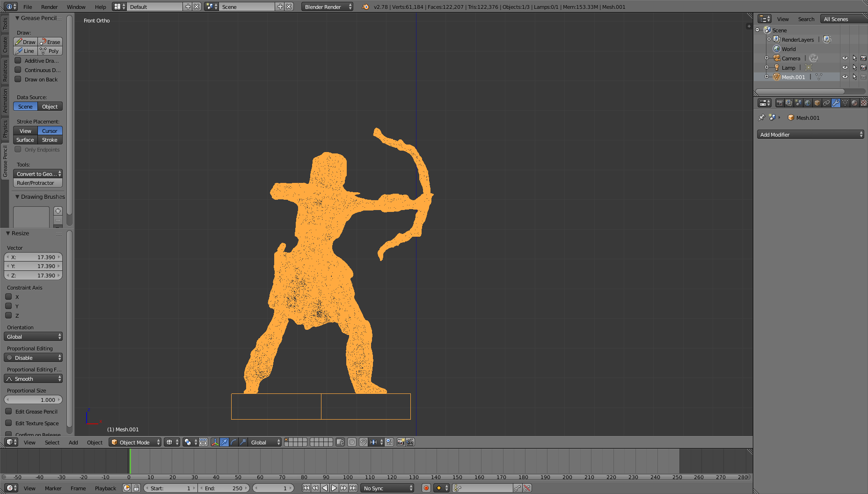
Task: Open the Add Modifier dropdown
Action: (810, 134)
